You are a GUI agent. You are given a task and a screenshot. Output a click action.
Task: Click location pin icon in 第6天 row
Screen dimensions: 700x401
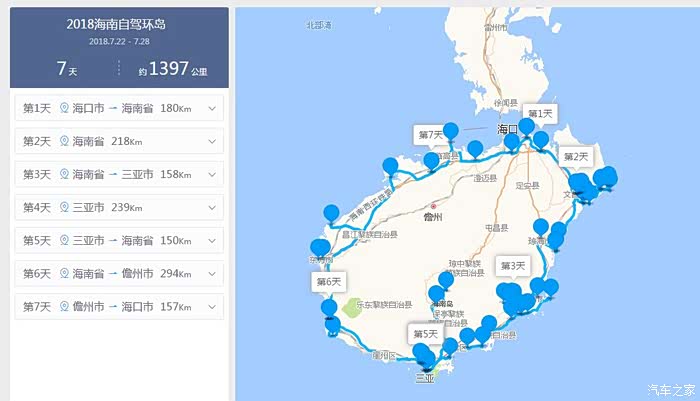(64, 273)
